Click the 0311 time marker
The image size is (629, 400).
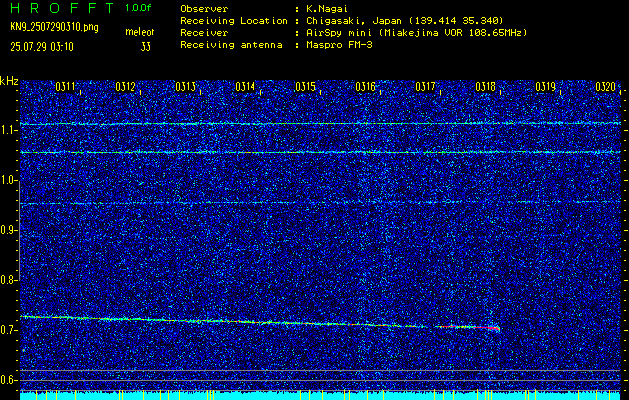(x=65, y=87)
